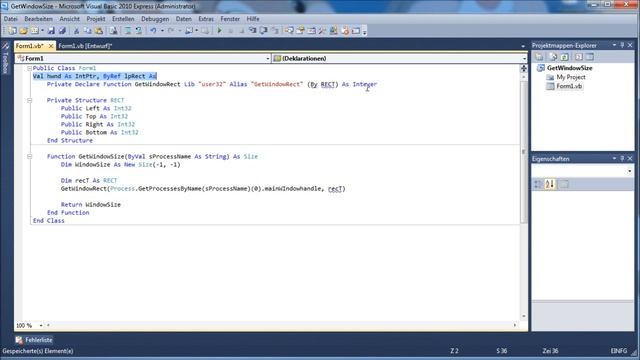Open the Eigenschaften object selector dropdown

pos(629,171)
